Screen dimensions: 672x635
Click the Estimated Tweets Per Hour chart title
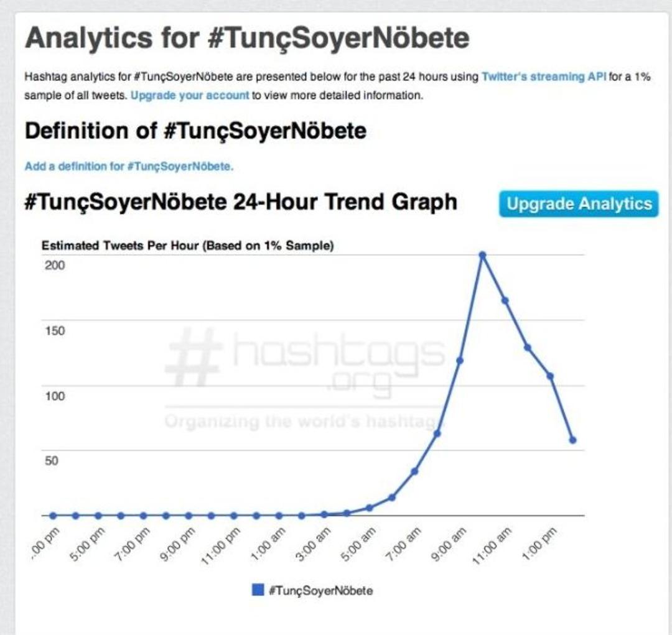(187, 246)
